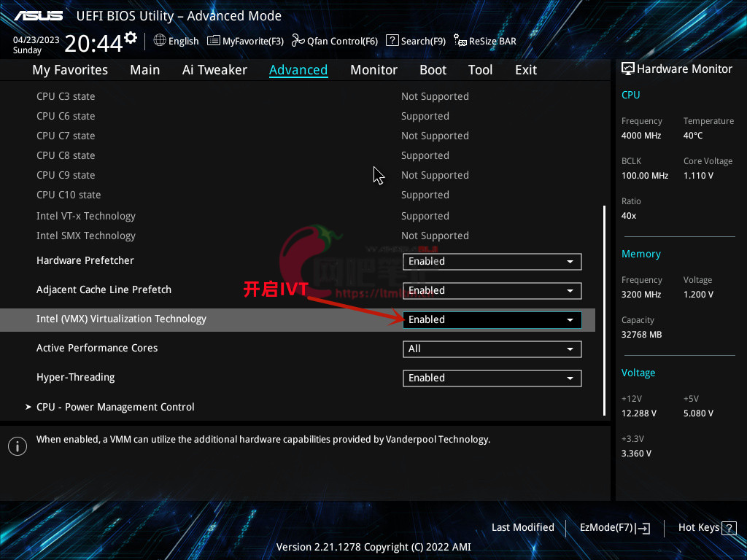Select the Intel (VMX) Virtualization Technology label
Image resolution: width=747 pixels, height=560 pixels.
click(122, 319)
